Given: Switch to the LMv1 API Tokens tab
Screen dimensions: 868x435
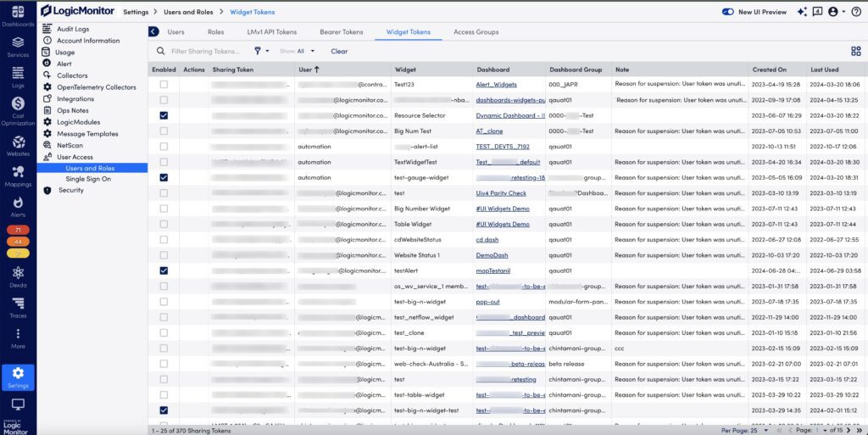Looking at the screenshot, I should click(x=272, y=32).
